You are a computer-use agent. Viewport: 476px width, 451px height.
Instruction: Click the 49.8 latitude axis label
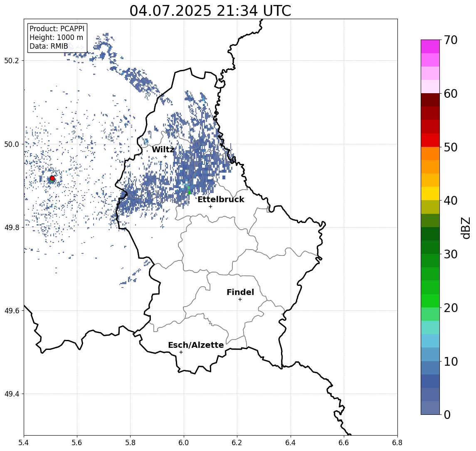11,227
